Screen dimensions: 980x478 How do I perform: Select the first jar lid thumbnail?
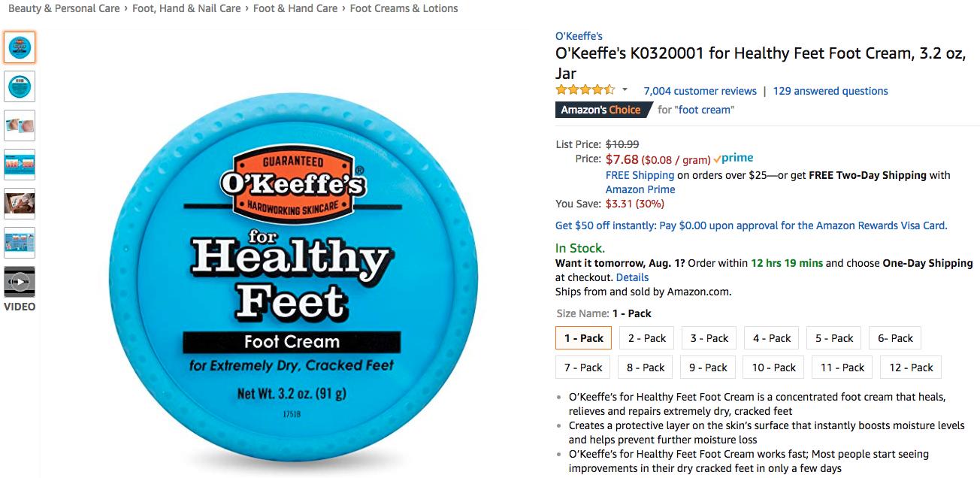(x=20, y=47)
